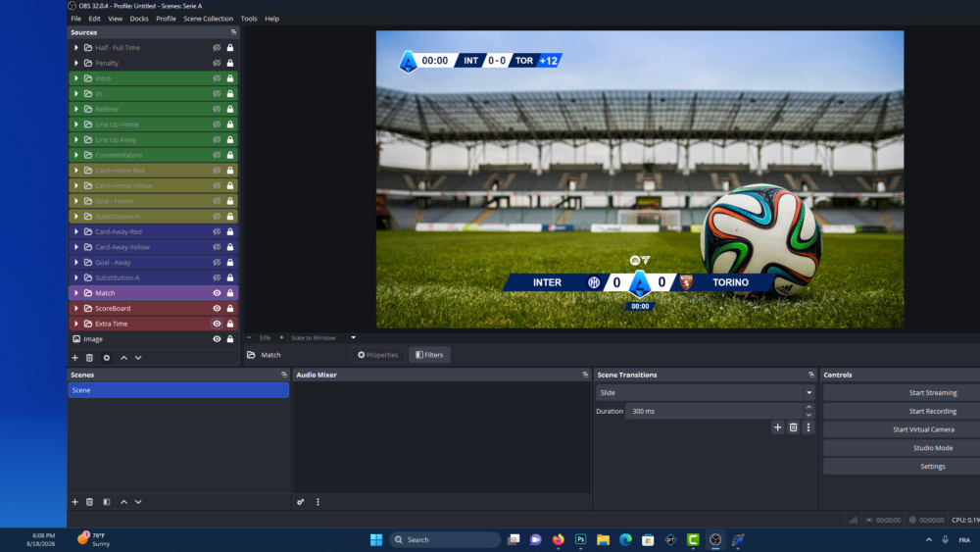
Task: Expand the Commentatore group
Action: (76, 155)
